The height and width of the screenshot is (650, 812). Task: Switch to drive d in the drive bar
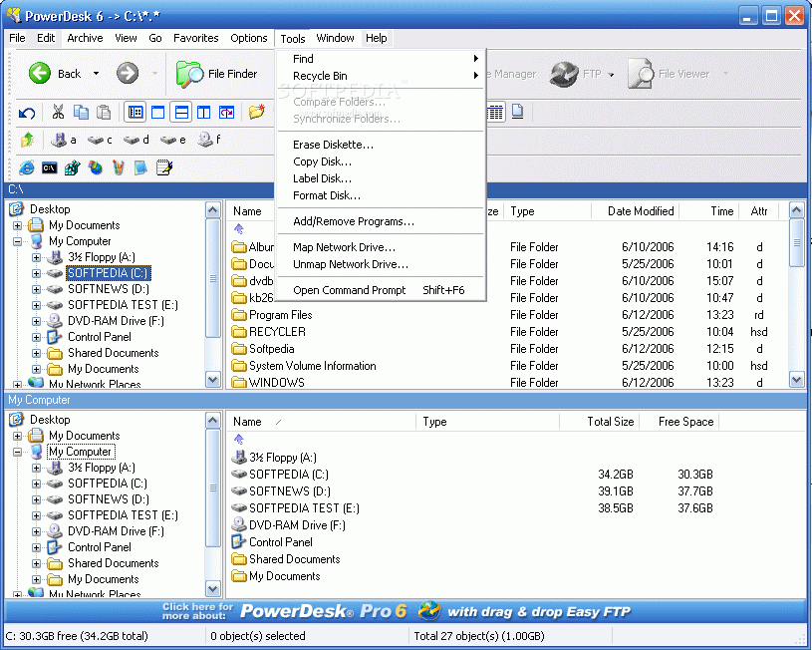coord(136,140)
